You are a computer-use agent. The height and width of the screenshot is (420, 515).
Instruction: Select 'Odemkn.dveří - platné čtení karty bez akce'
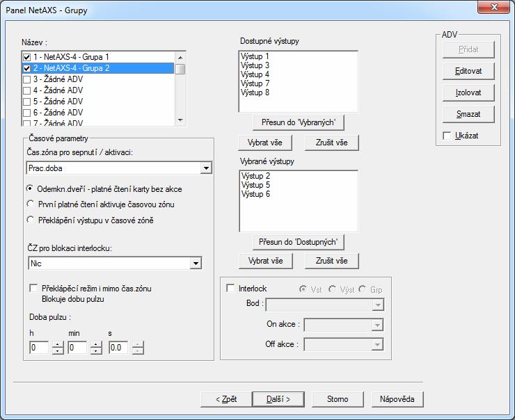click(30, 188)
